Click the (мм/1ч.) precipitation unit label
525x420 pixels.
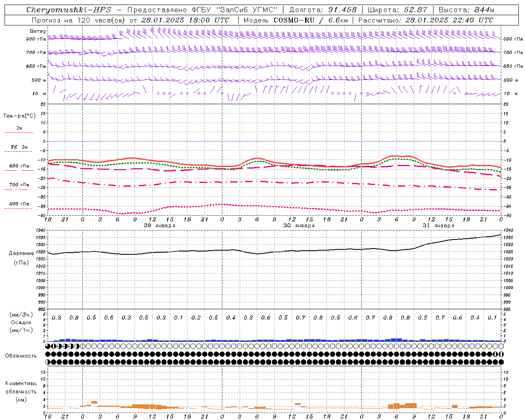21,330
